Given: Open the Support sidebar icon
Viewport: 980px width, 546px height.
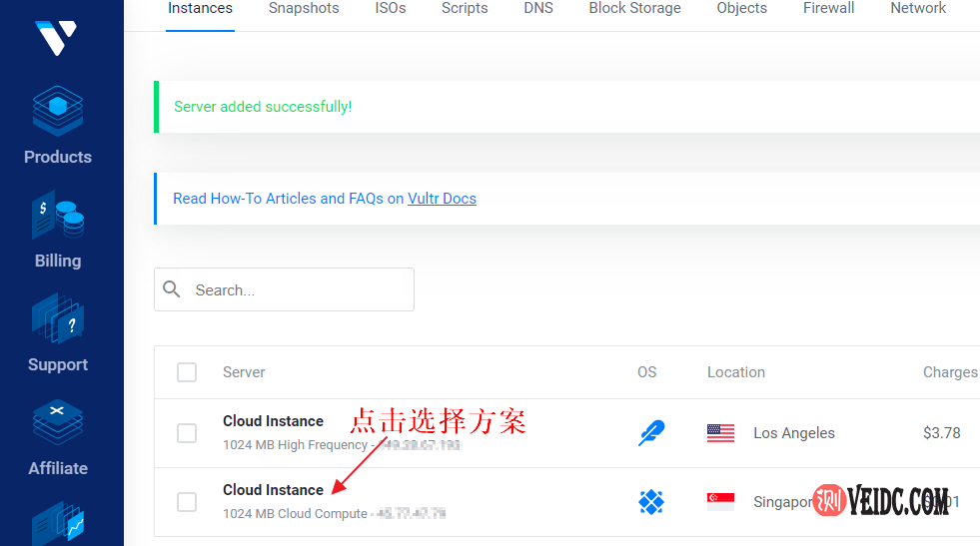Looking at the screenshot, I should coord(58,318).
